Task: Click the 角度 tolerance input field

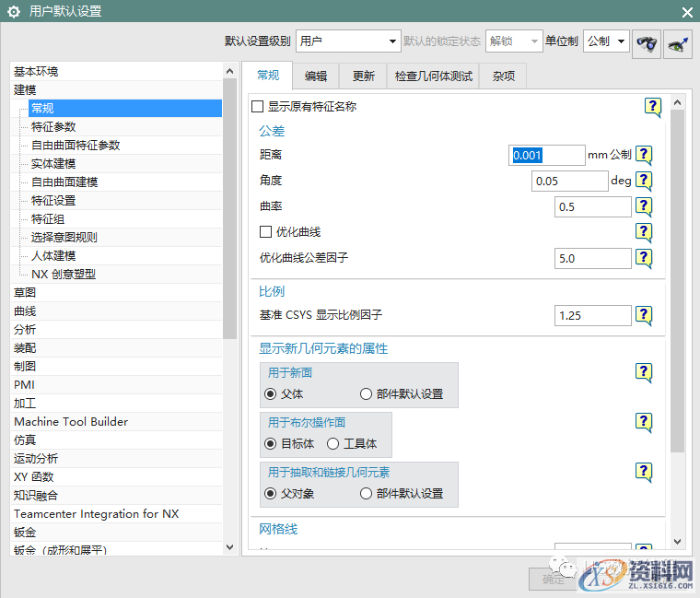Action: tap(569, 182)
